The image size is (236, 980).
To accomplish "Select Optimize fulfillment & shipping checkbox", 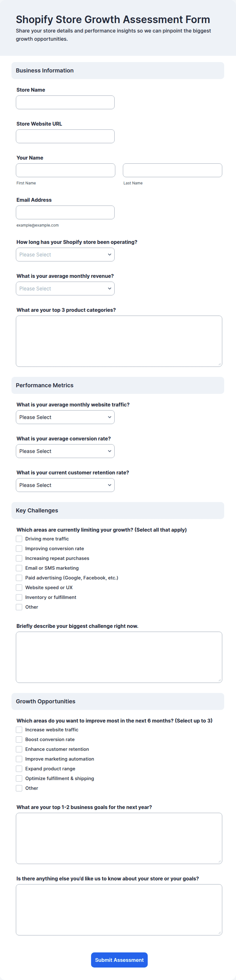I will 19,778.
